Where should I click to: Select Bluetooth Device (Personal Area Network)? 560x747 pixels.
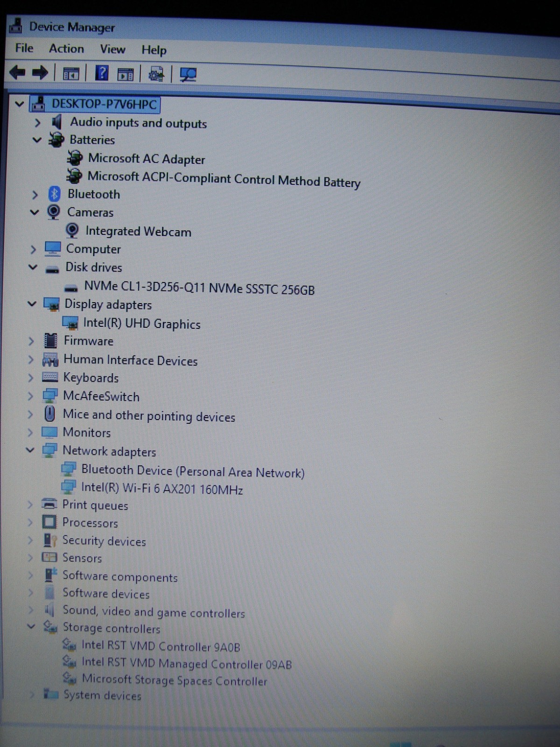[193, 471]
